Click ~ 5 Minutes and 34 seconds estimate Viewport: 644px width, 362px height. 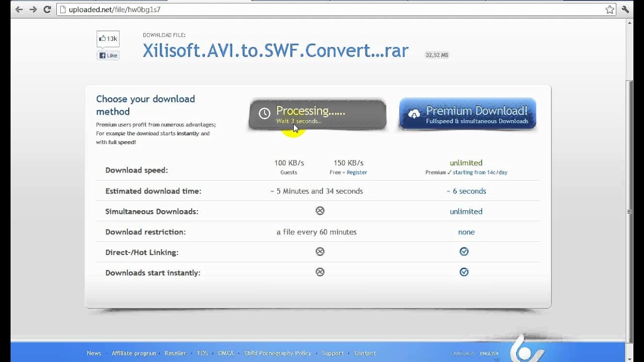[316, 191]
